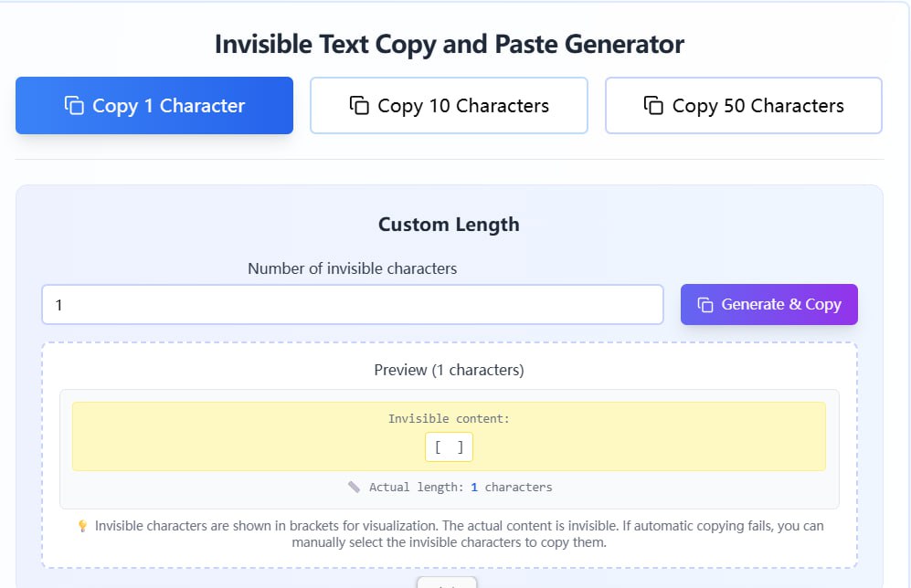Viewport: 911px width, 588px height.
Task: Click the ruler icon beside Actual length
Action: (354, 487)
